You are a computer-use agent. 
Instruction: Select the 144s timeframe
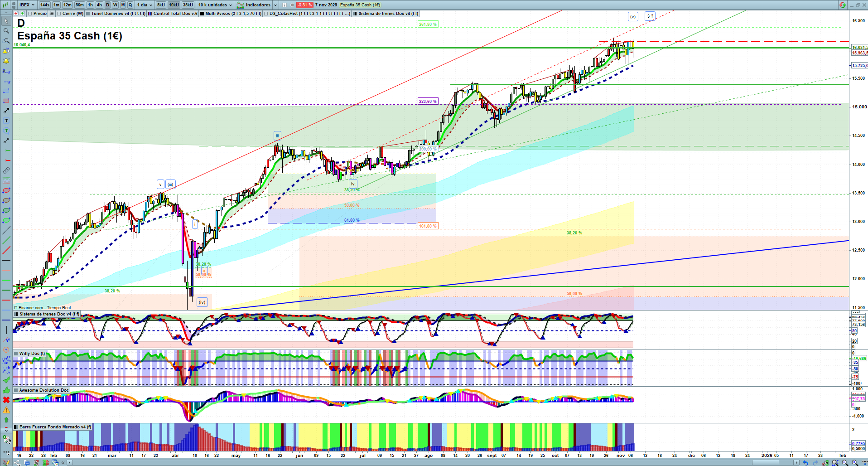click(x=44, y=5)
